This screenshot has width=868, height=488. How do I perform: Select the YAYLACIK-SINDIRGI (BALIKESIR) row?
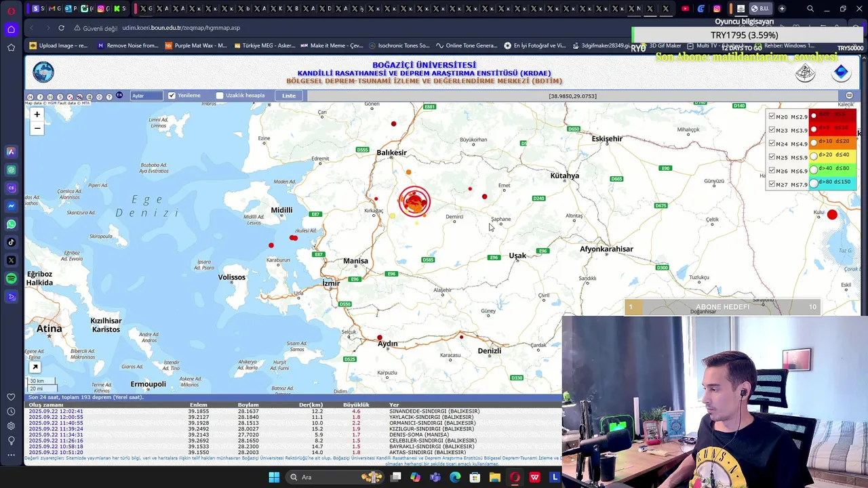pyautogui.click(x=293, y=418)
